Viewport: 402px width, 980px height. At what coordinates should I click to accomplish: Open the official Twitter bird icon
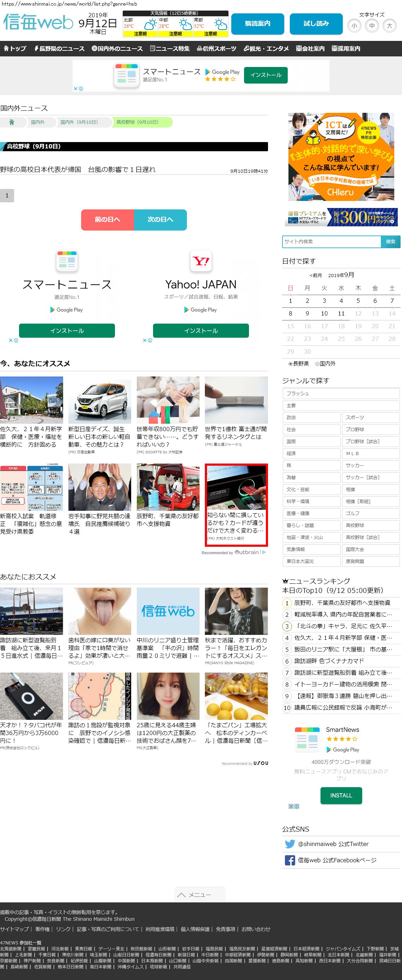pyautogui.click(x=290, y=844)
